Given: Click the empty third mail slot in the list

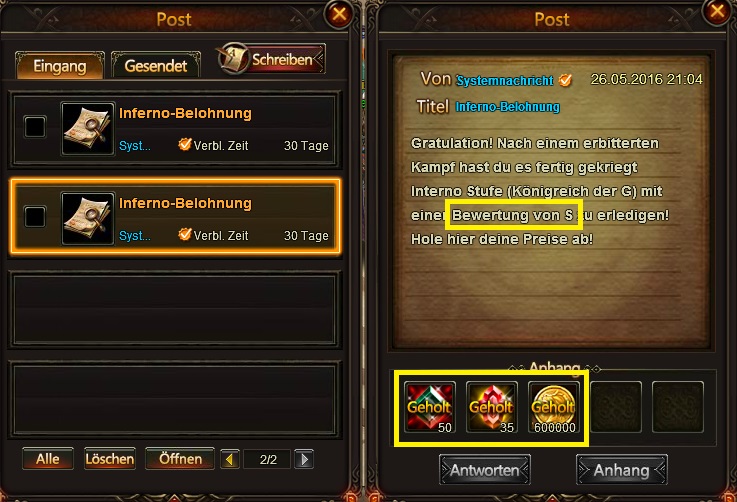Looking at the screenshot, I should coord(174,310).
